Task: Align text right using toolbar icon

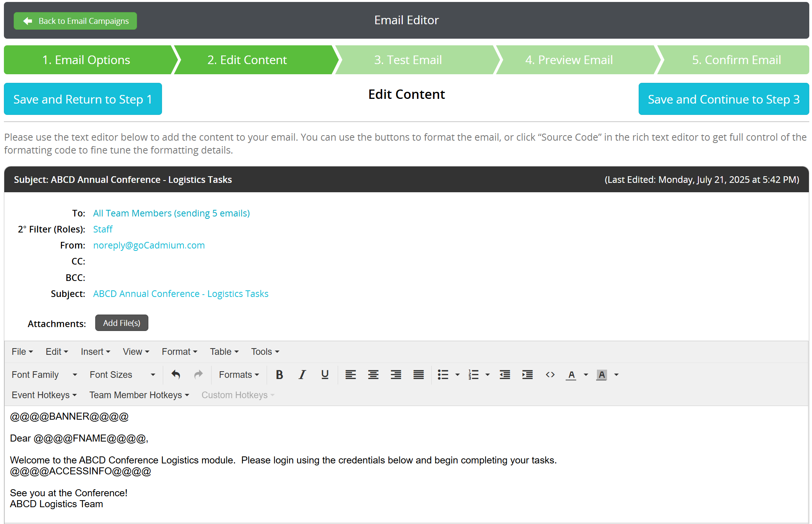Action: (396, 375)
